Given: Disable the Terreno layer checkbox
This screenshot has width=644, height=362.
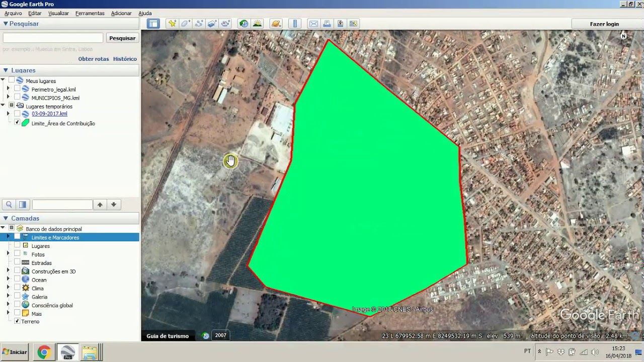Looking at the screenshot, I should pos(18,321).
